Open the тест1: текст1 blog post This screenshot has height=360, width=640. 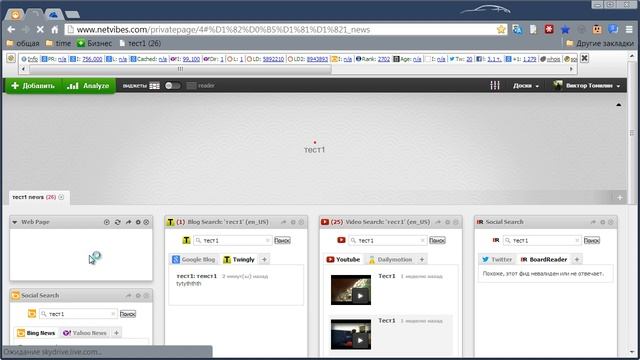pyautogui.click(x=196, y=276)
